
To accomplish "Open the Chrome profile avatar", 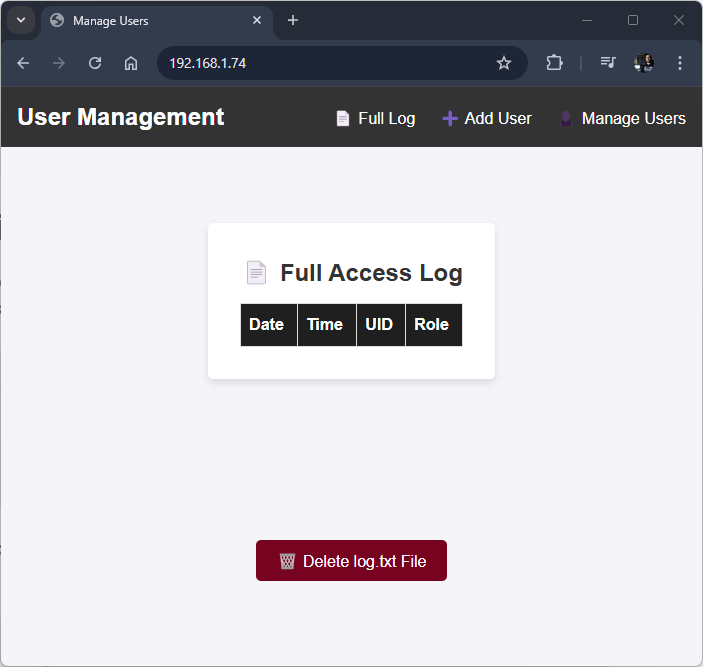I will point(644,63).
